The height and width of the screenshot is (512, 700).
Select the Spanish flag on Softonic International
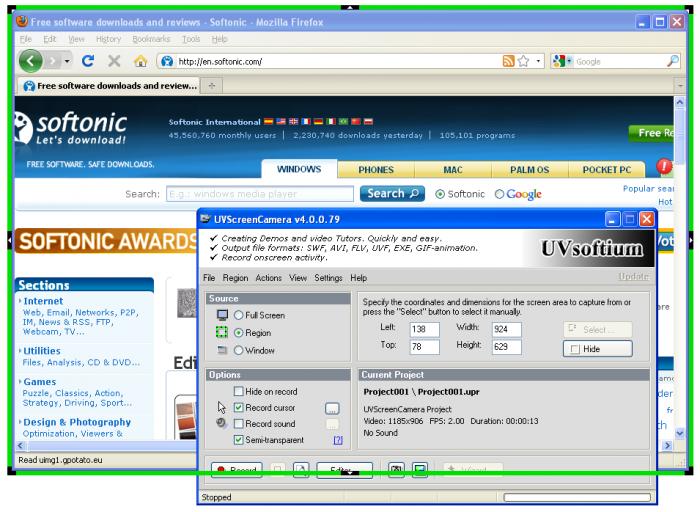pos(268,121)
